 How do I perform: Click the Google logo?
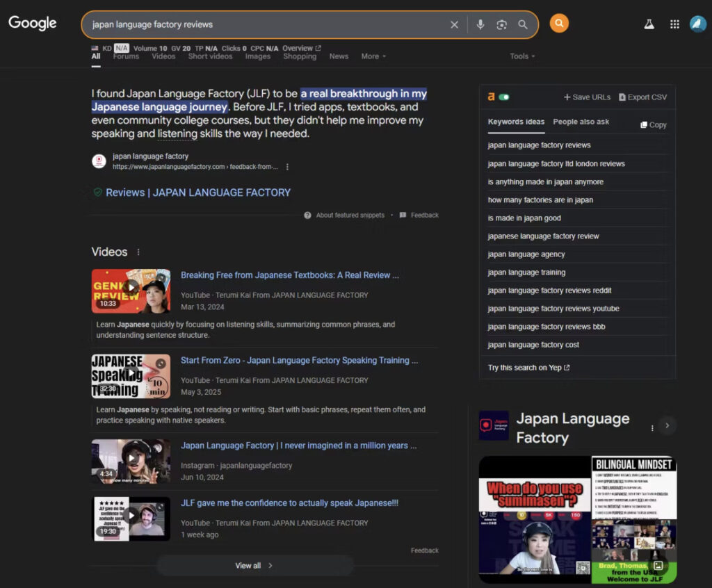click(32, 23)
